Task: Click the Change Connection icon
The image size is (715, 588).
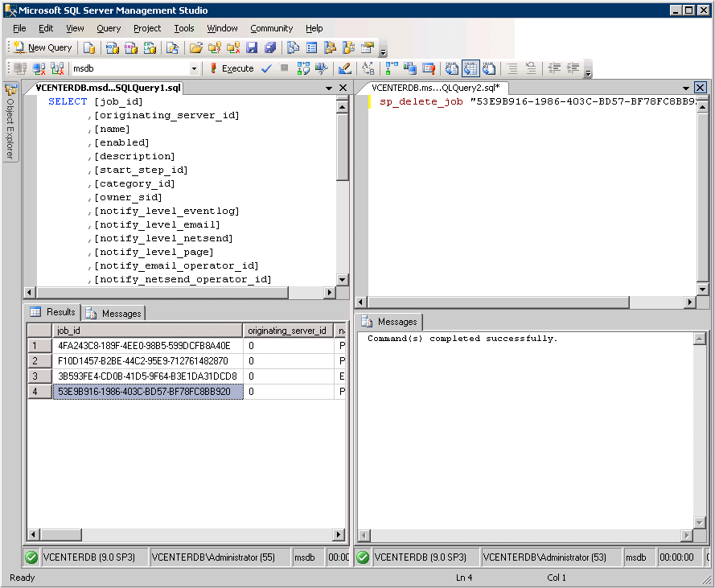Action: [57, 68]
